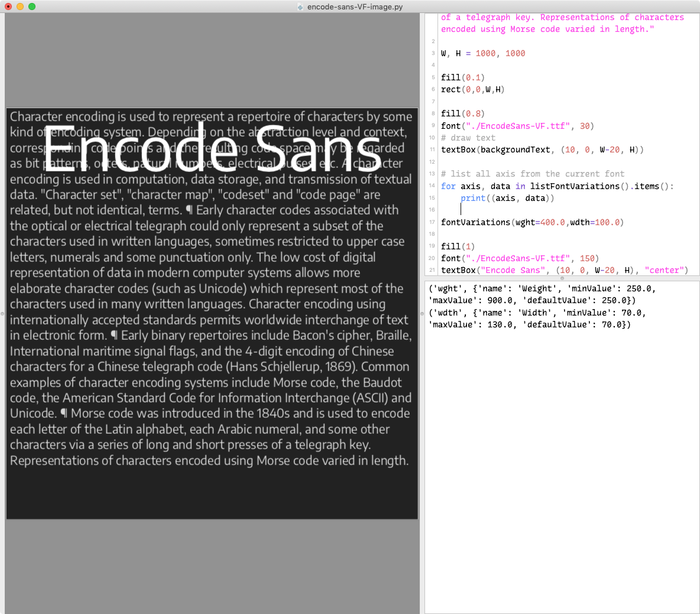Screen dimensions: 700x614
Task: Click canvas text line 'International maritime signal flags'
Action: click(202, 351)
